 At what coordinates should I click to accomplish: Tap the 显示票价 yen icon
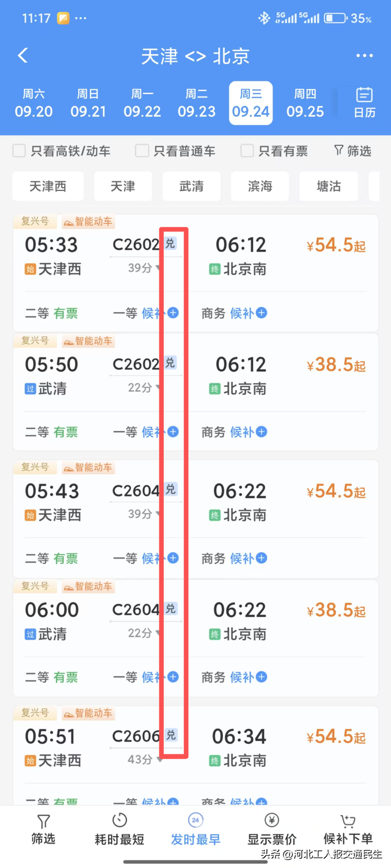[x=272, y=820]
